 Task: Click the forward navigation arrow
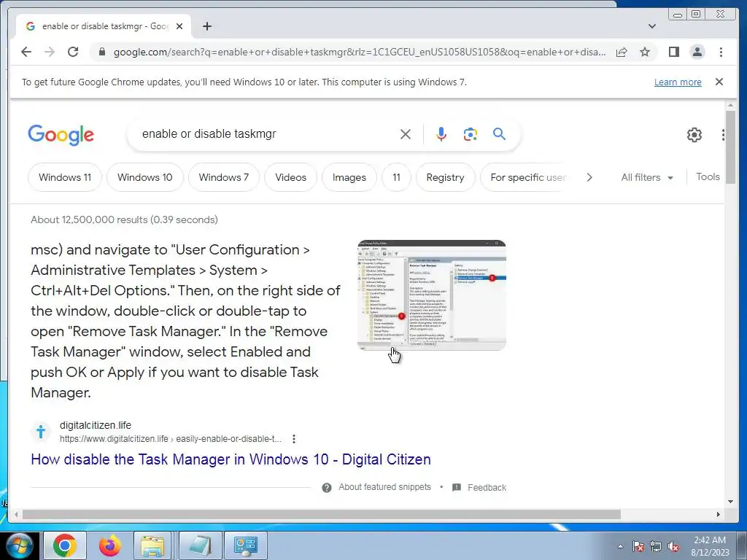(x=50, y=52)
